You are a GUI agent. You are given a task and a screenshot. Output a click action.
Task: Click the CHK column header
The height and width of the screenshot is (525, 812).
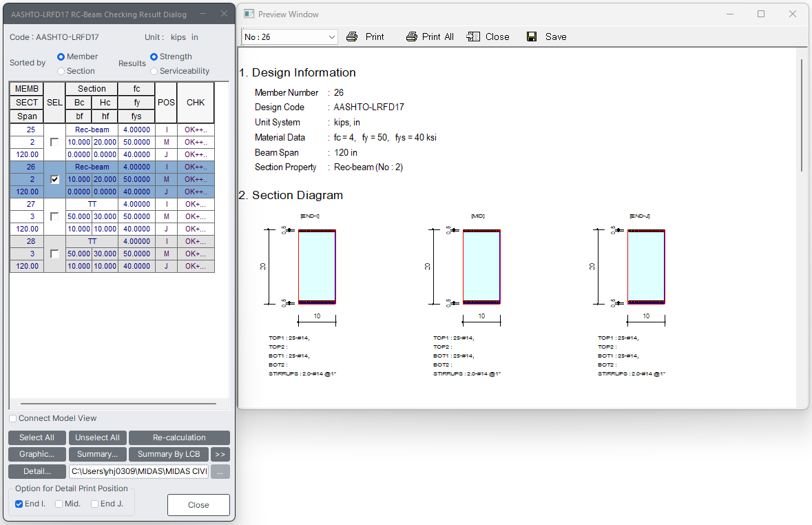(x=196, y=103)
